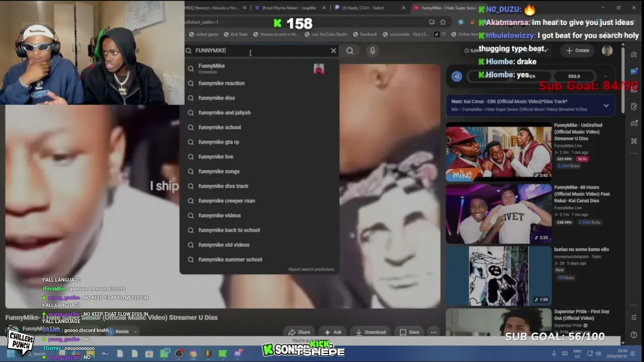Click the Share button under the video

coord(299,332)
